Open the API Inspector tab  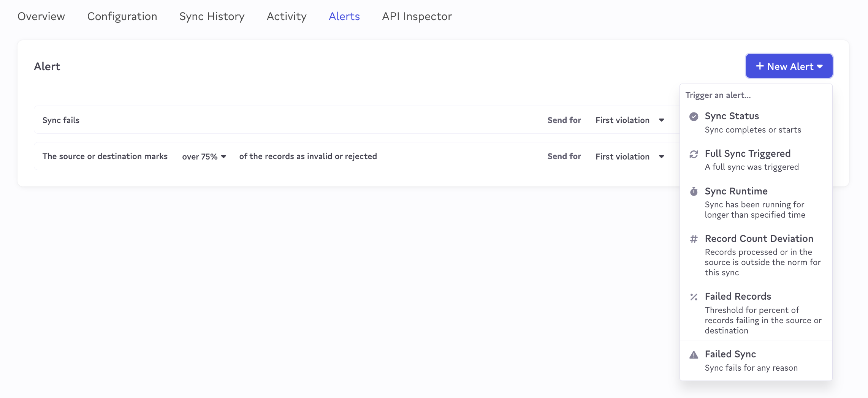tap(417, 16)
